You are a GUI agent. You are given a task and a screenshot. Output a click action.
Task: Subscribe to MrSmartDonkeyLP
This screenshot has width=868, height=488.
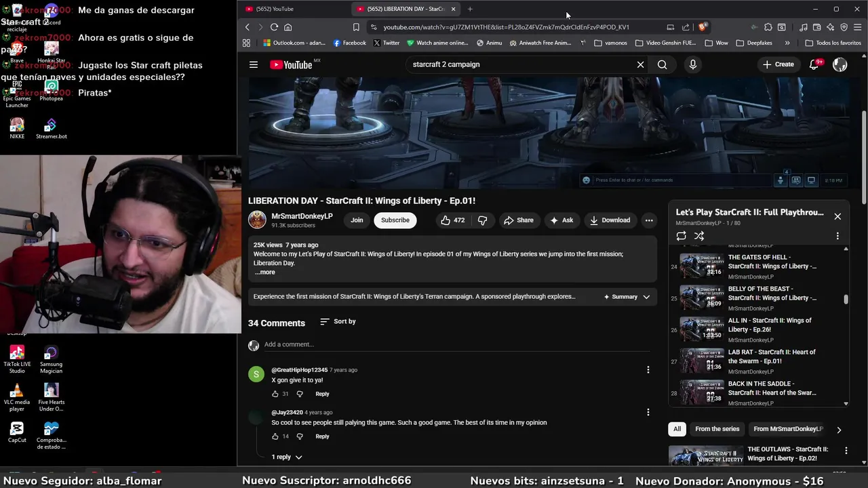(x=395, y=220)
